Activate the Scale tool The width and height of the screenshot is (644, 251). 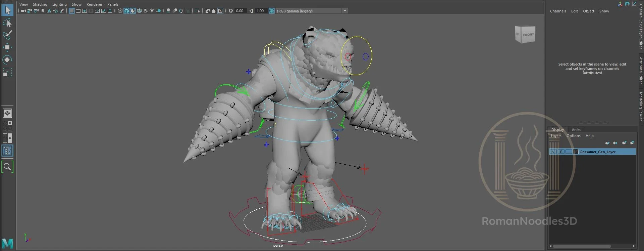[7, 72]
